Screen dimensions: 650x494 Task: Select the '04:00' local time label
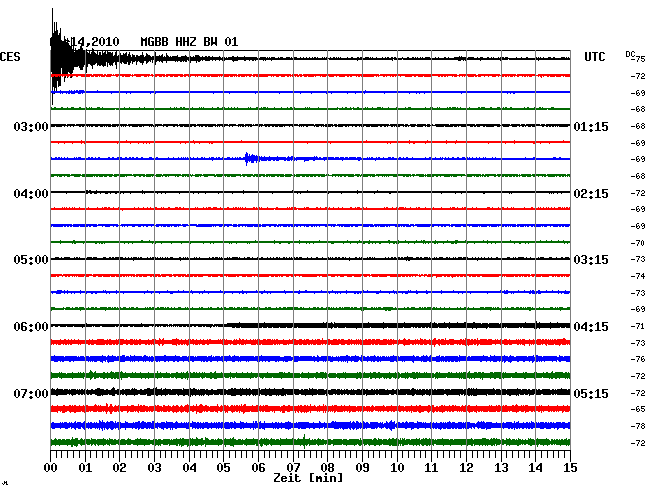(x=31, y=194)
